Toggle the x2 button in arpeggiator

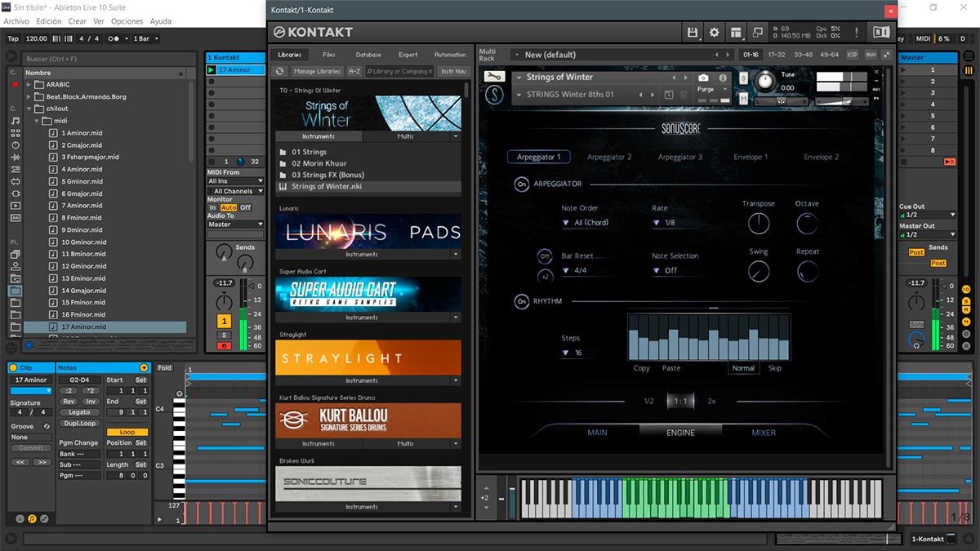pos(545,277)
